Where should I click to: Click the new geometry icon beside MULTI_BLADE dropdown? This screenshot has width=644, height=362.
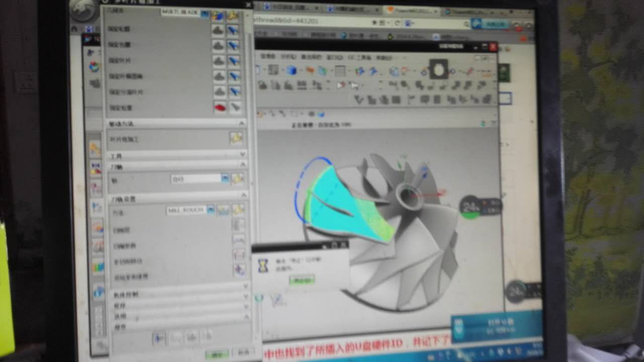tap(218, 15)
